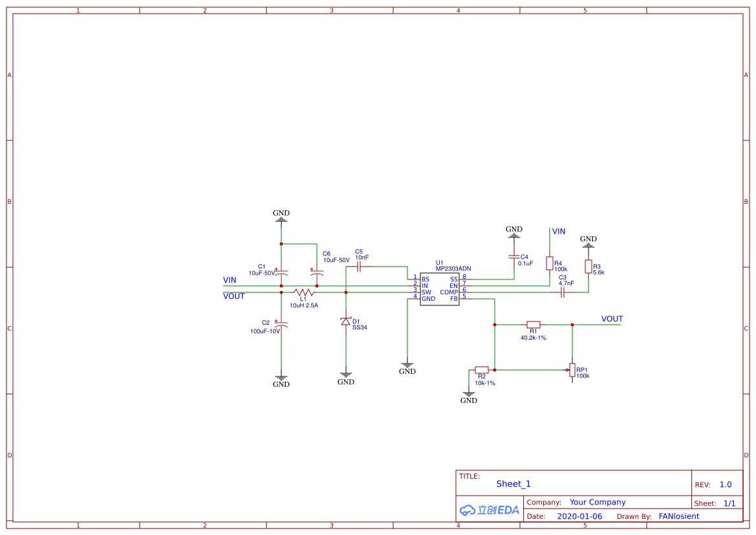Screen dimensions: 756x535
Task: Select the D1 SS34 diode symbol
Action: [346, 322]
